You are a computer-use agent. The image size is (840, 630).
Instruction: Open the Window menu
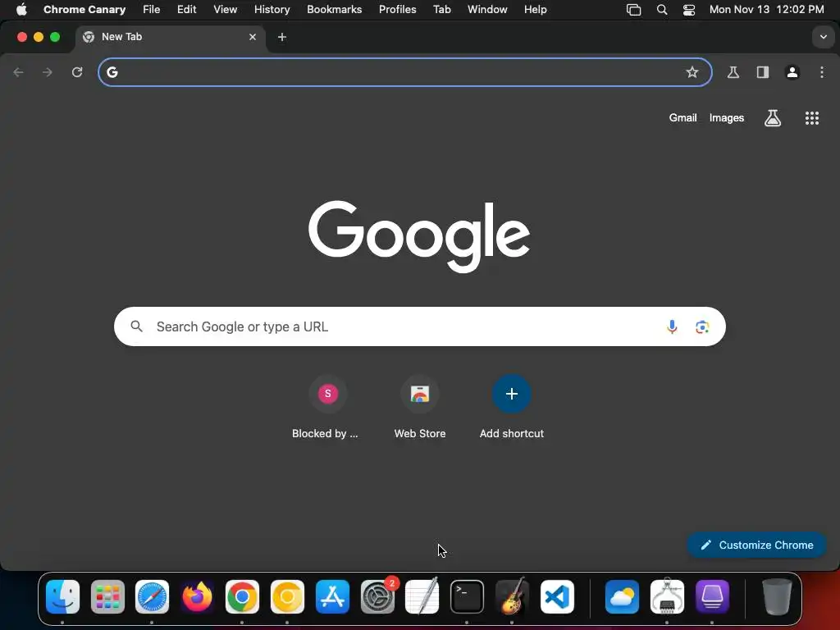[x=487, y=10]
